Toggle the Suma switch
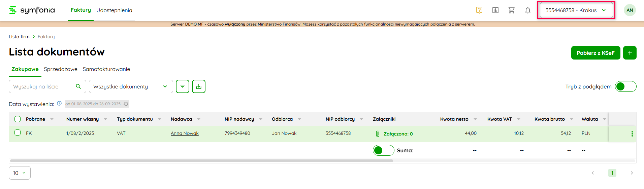 tap(383, 150)
